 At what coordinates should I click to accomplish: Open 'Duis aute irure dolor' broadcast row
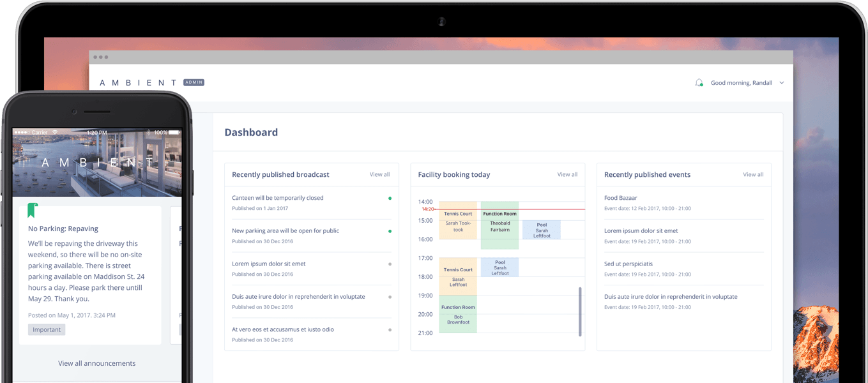(311, 301)
